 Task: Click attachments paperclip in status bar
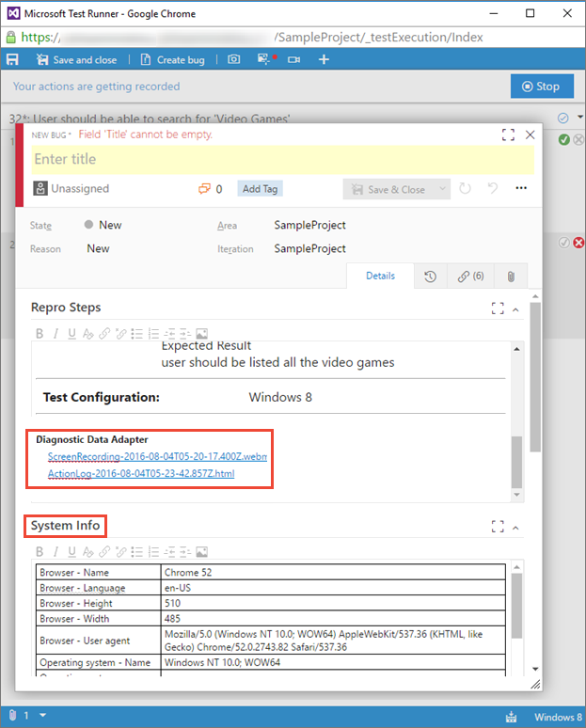13,716
